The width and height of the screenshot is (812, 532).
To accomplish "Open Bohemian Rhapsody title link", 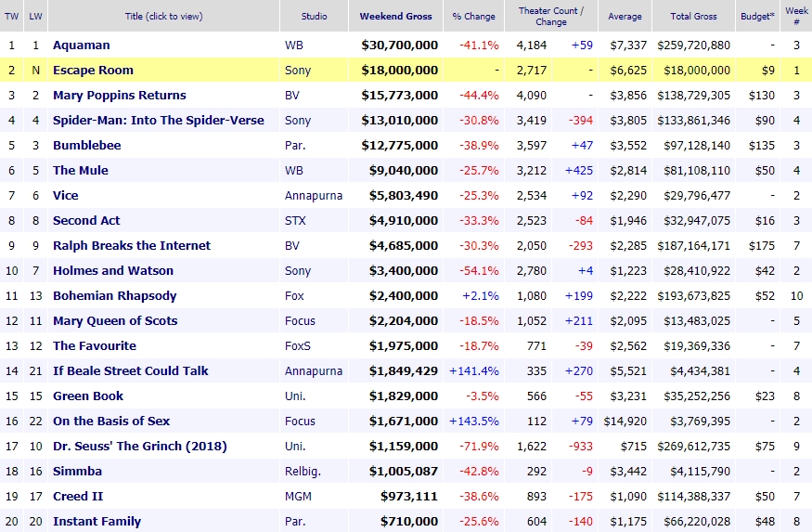I will click(x=114, y=296).
